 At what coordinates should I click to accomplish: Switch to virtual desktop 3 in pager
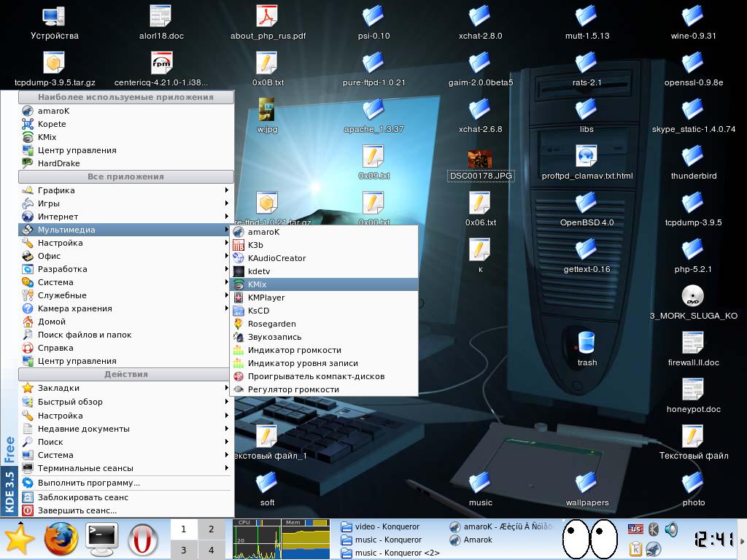click(183, 550)
